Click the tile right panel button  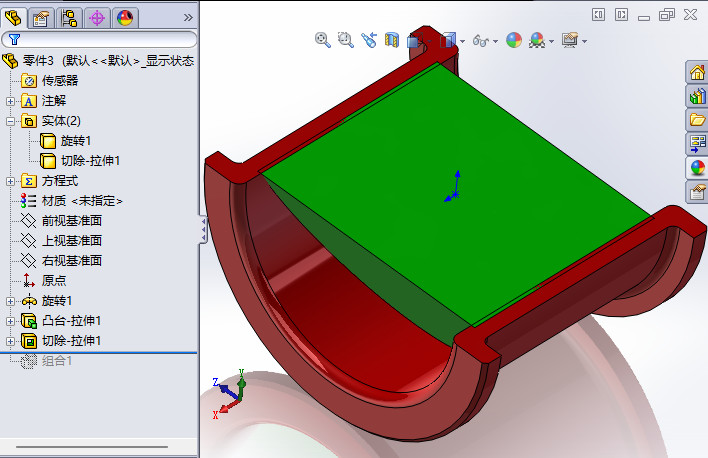pyautogui.click(x=621, y=15)
